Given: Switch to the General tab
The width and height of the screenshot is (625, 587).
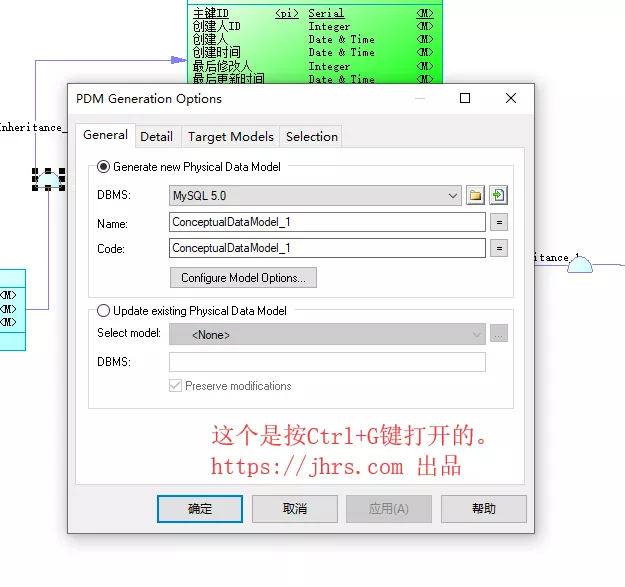Looking at the screenshot, I should [106, 135].
